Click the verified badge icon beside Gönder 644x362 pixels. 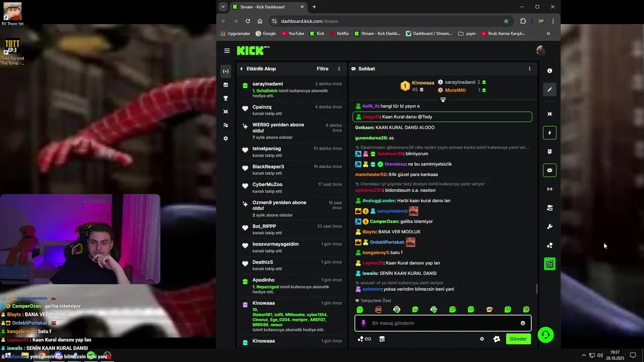pos(497,339)
